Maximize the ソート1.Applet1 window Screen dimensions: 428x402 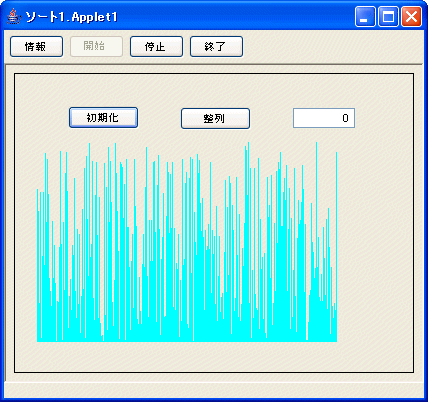388,16
